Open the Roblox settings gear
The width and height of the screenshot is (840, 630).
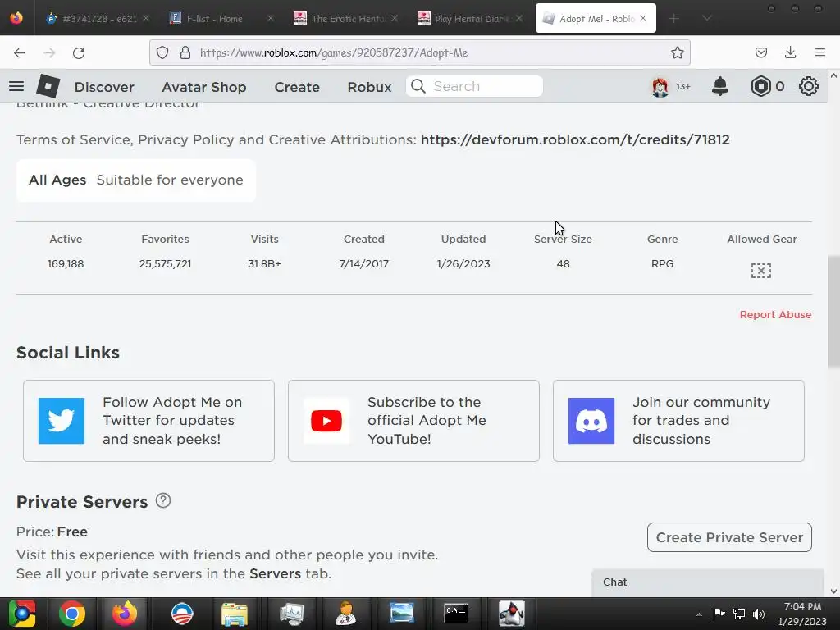point(808,86)
